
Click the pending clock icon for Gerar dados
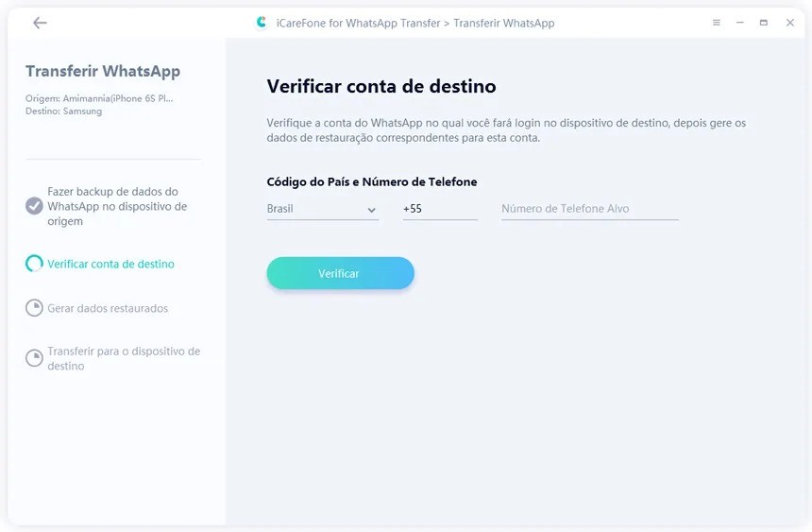[34, 308]
